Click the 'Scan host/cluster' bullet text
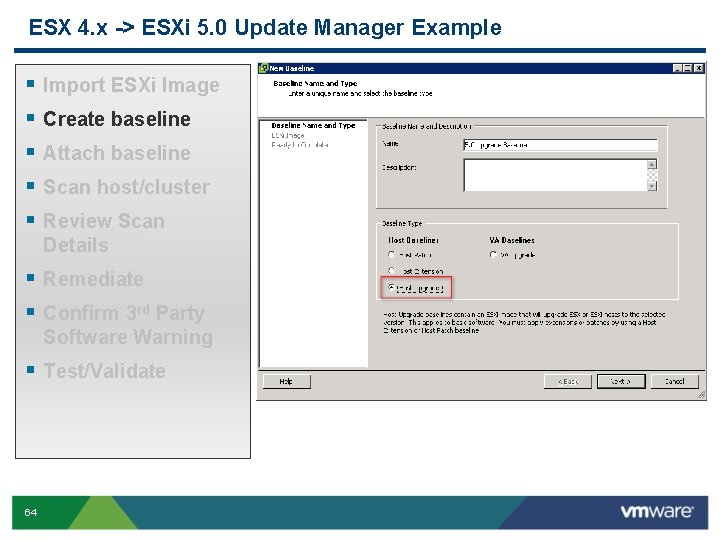This screenshot has height=540, width=720. pos(126,187)
